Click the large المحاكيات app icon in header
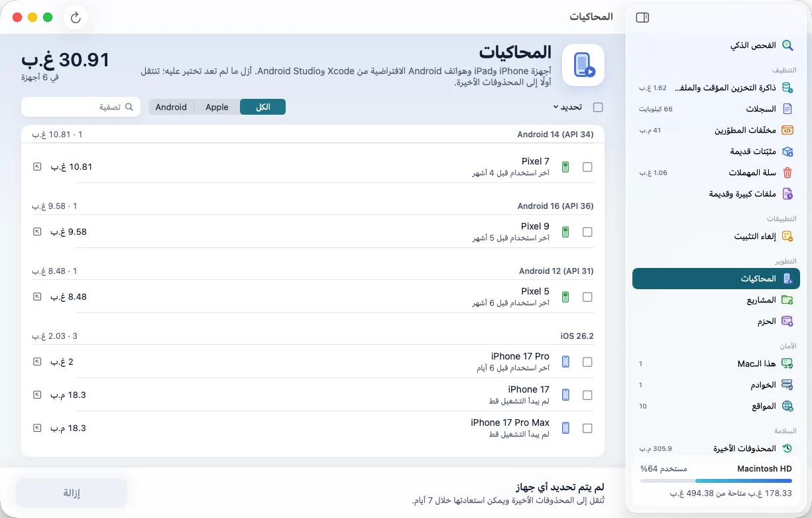Image resolution: width=812 pixels, height=518 pixels. tap(583, 65)
